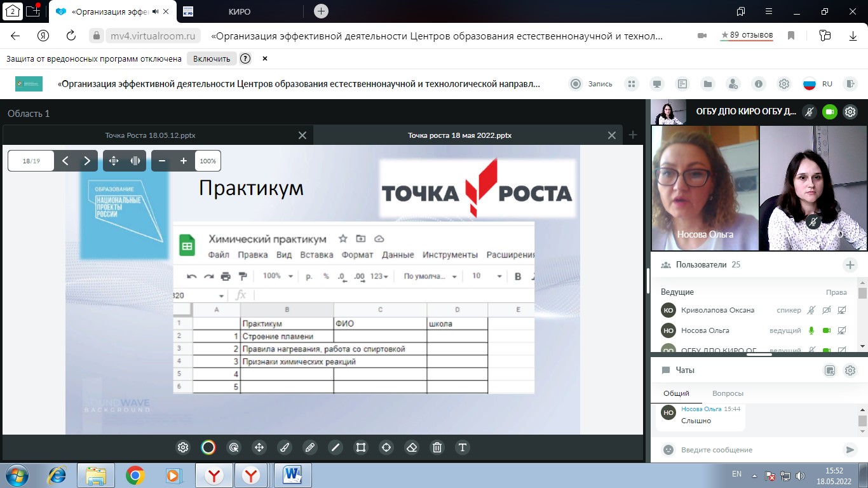Zoom out presentation with minus button
Image resolution: width=868 pixels, height=488 pixels.
(x=162, y=161)
